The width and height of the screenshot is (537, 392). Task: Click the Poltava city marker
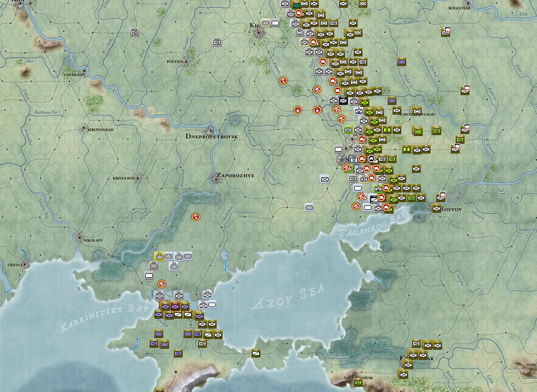coord(186,62)
